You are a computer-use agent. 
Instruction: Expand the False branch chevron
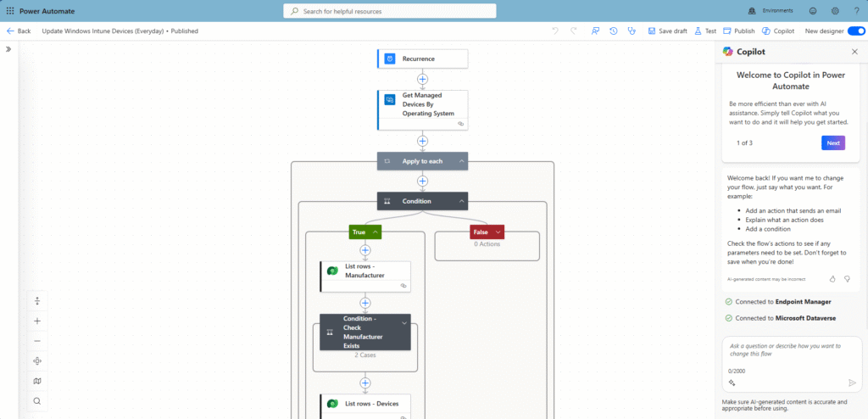pos(498,232)
